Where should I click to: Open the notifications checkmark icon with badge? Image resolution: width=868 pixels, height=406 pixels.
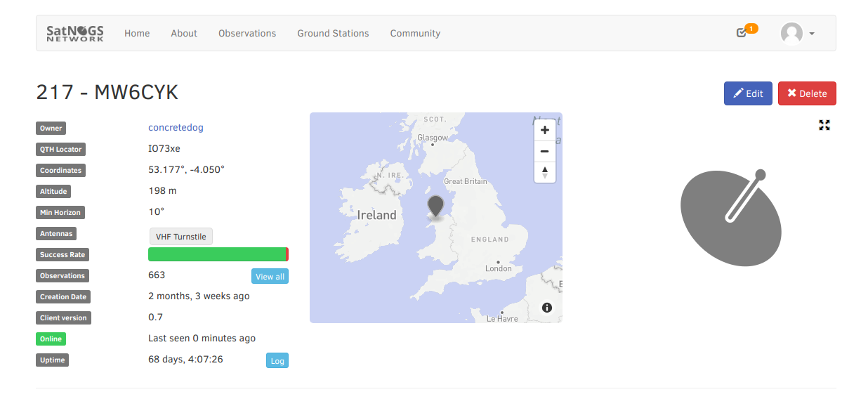[742, 32]
